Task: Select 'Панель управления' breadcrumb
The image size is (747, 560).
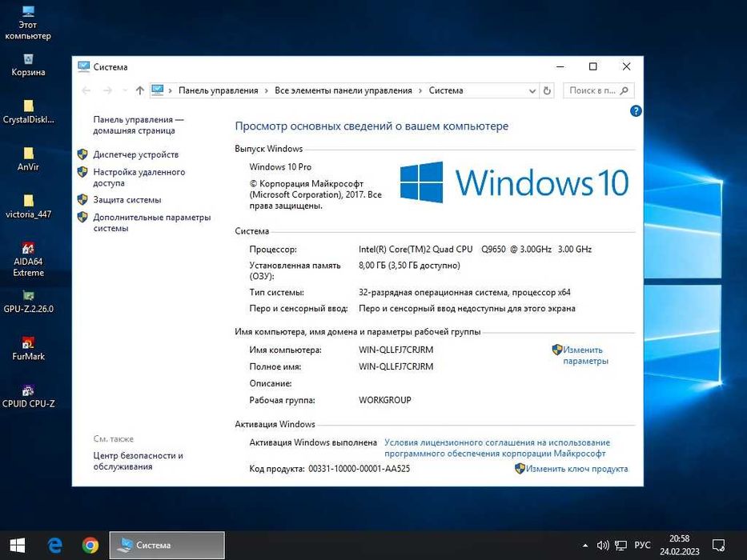Action: (219, 90)
